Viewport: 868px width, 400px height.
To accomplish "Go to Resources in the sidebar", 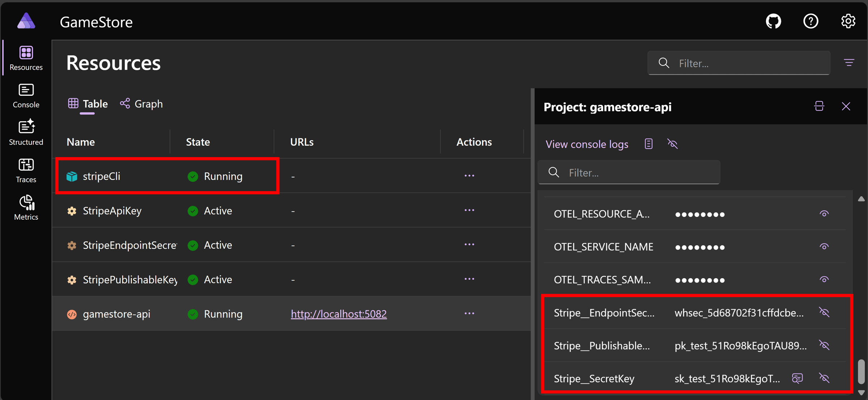I will [26, 58].
